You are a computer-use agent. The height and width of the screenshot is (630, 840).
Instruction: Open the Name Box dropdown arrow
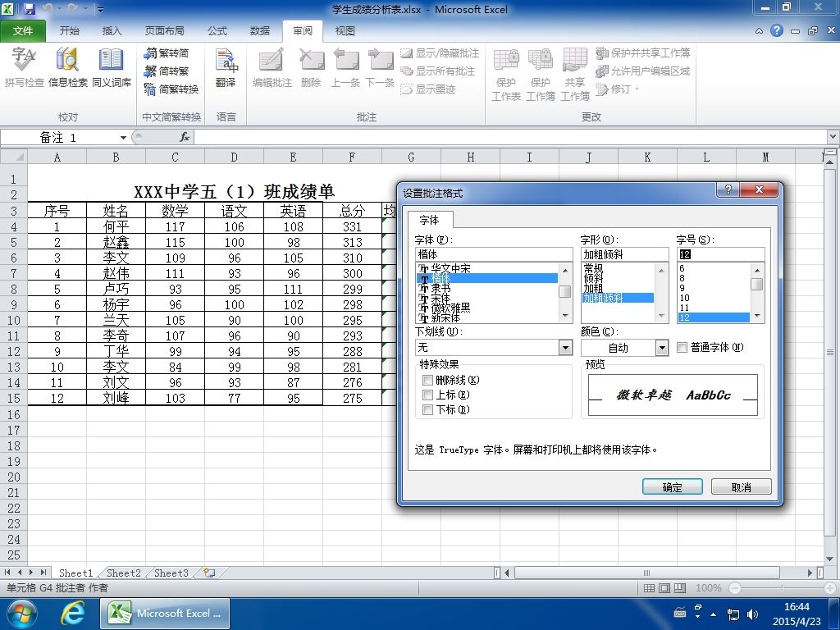pos(123,138)
